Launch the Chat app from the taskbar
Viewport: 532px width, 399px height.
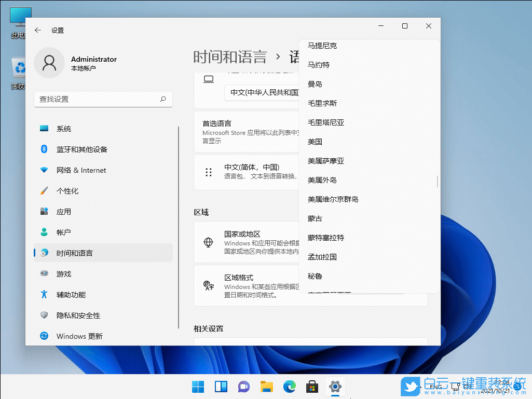coord(243,387)
